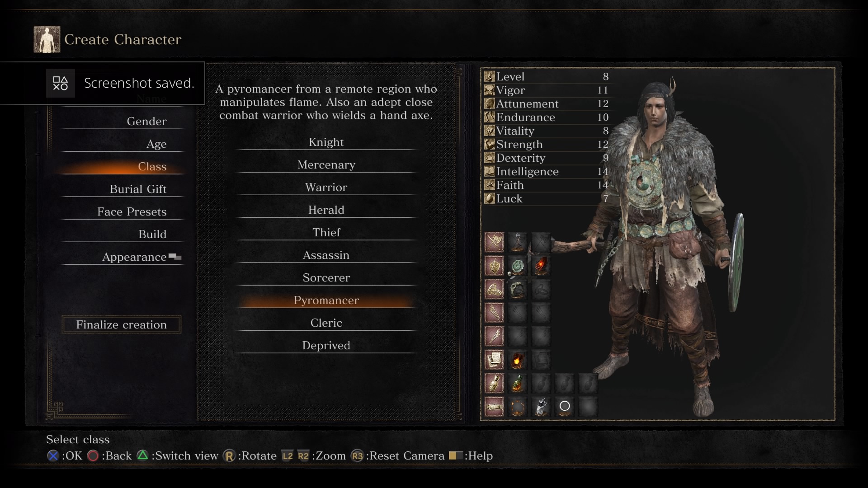Click the PlayStation screenshot saved notification icon
This screenshot has width=868, height=488.
pyautogui.click(x=60, y=83)
